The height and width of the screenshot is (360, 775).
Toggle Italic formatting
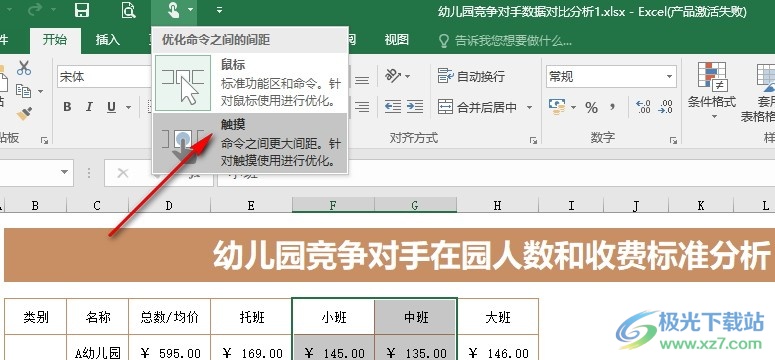pyautogui.click(x=89, y=107)
